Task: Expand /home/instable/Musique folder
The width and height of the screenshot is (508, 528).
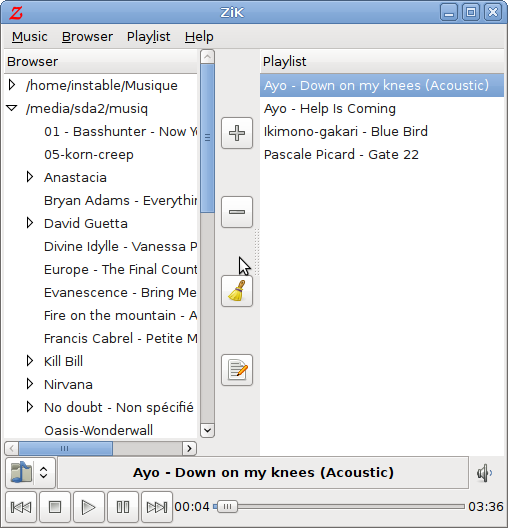Action: (x=12, y=85)
